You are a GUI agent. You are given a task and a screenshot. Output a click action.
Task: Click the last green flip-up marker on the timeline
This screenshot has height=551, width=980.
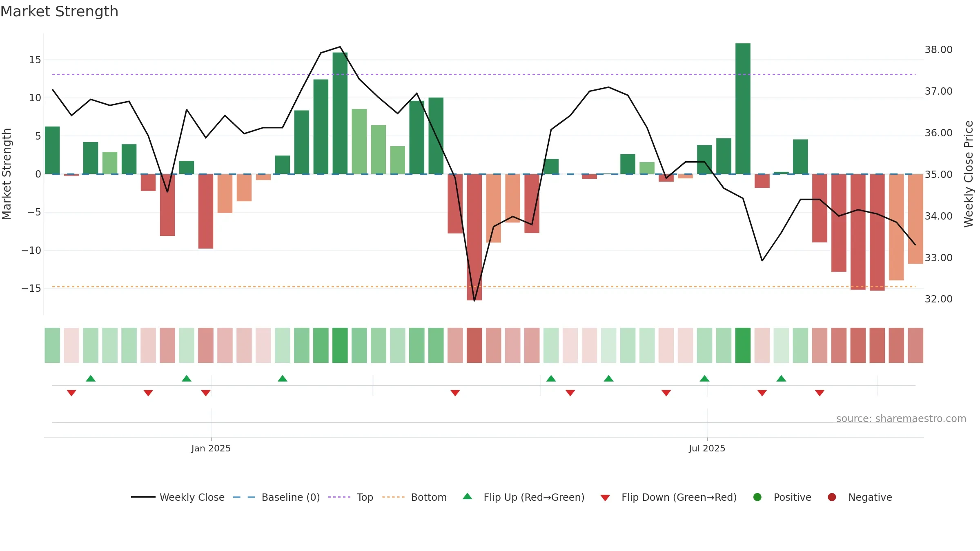(781, 378)
